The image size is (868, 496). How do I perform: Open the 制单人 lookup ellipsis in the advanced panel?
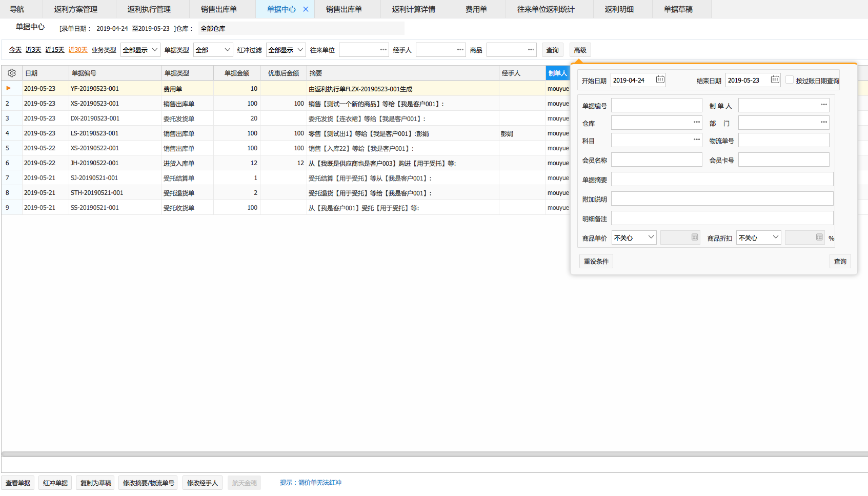823,105
